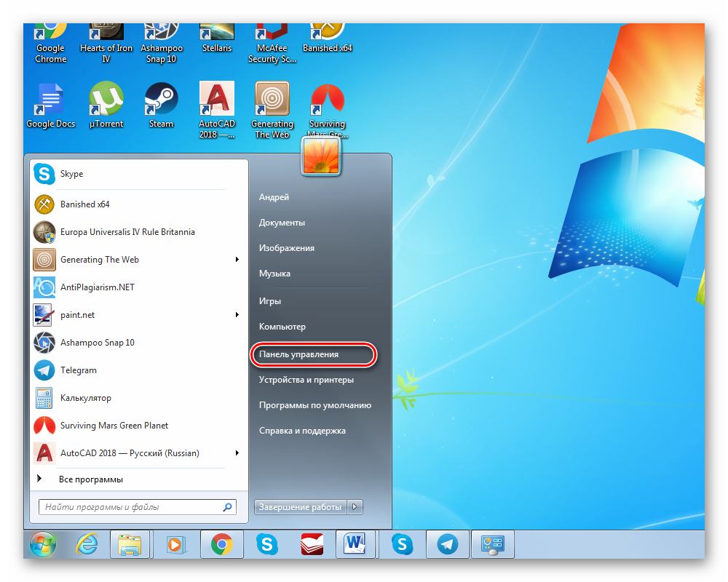Viewport: 728px width, 582px height.
Task: Open the Андрей user folder link
Action: [274, 197]
